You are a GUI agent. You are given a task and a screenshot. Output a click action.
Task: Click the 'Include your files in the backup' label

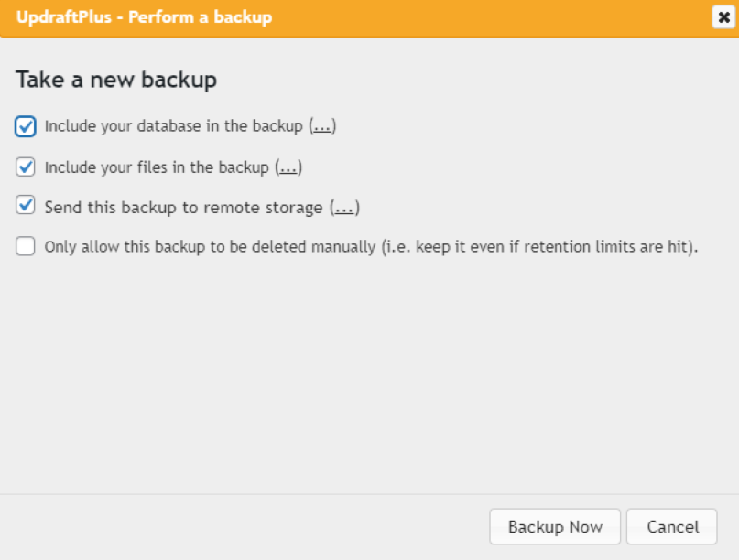(x=157, y=167)
